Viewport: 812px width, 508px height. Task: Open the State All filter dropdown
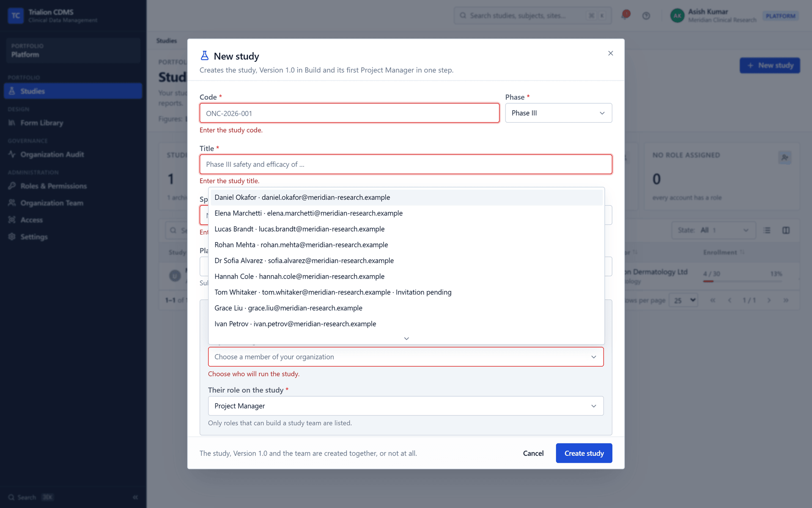(x=713, y=230)
